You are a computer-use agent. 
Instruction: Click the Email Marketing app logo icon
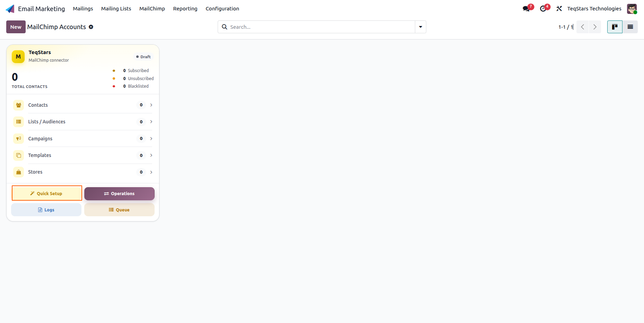point(10,9)
